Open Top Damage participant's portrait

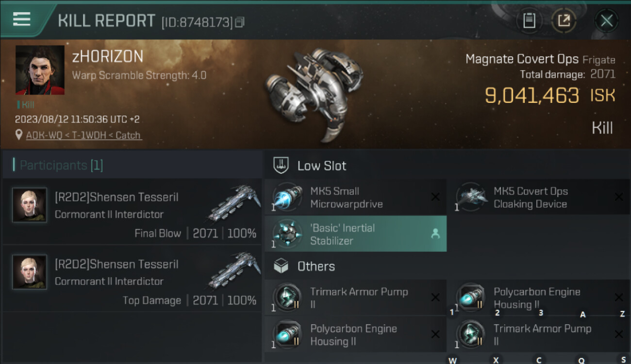30,272
